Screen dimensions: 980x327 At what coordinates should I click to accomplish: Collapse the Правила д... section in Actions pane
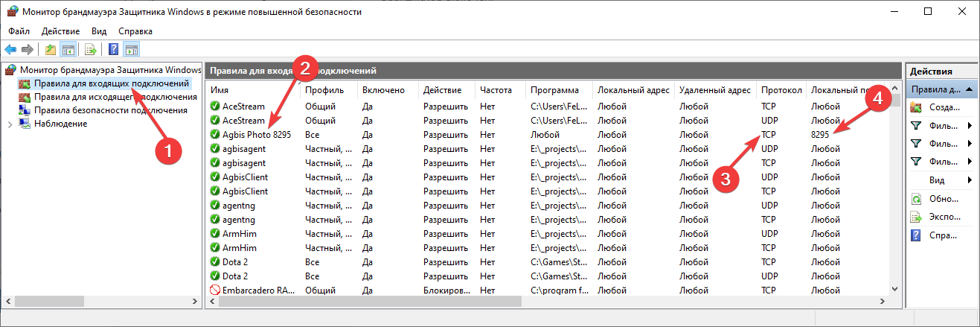tap(970, 89)
